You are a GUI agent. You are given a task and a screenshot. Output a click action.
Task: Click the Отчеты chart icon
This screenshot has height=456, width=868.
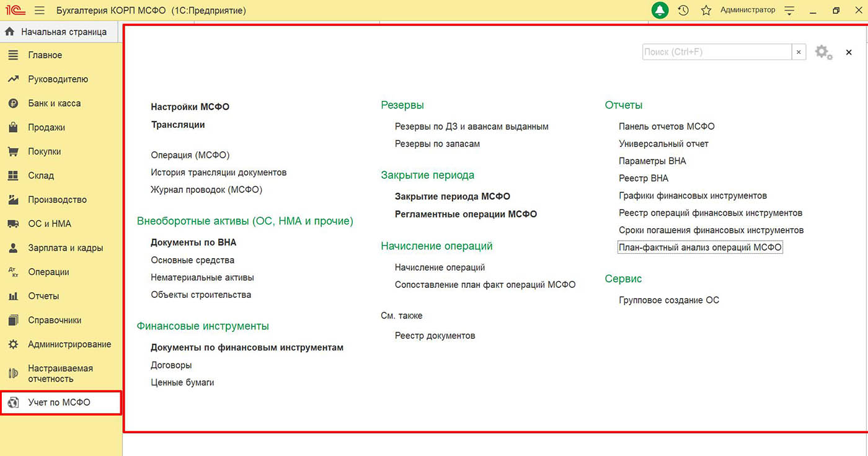[x=13, y=296]
